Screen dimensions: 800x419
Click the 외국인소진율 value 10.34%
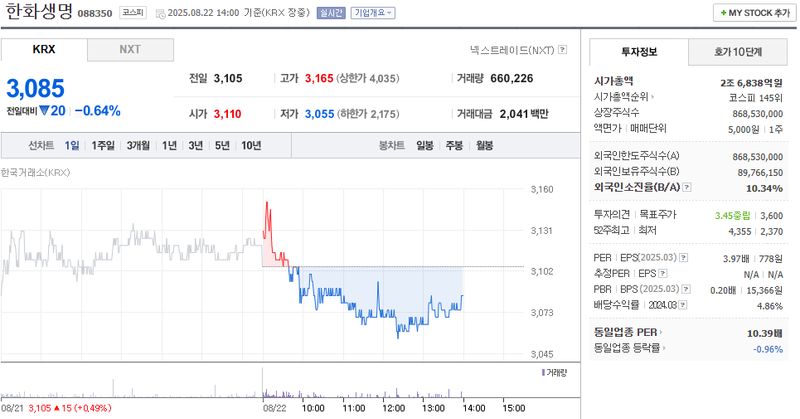coord(764,188)
